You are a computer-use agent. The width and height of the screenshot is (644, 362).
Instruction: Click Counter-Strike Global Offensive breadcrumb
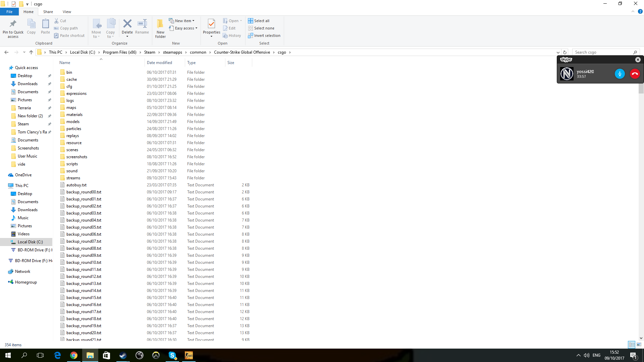click(x=242, y=52)
